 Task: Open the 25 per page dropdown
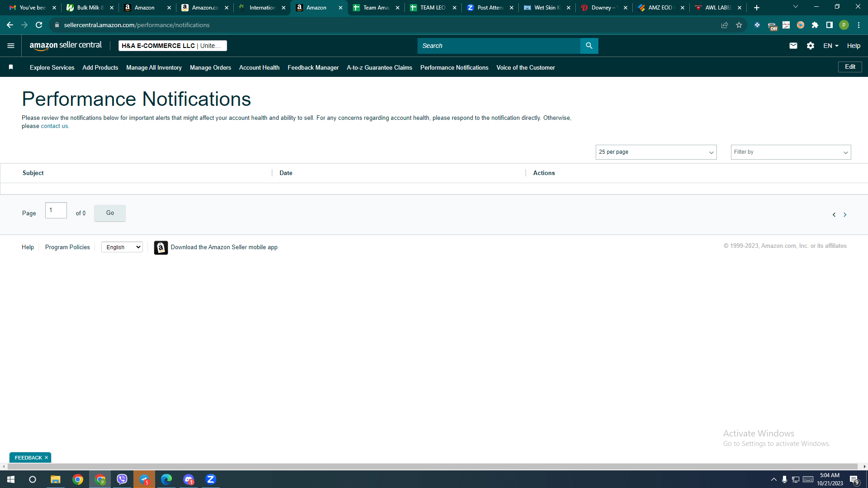tap(656, 152)
